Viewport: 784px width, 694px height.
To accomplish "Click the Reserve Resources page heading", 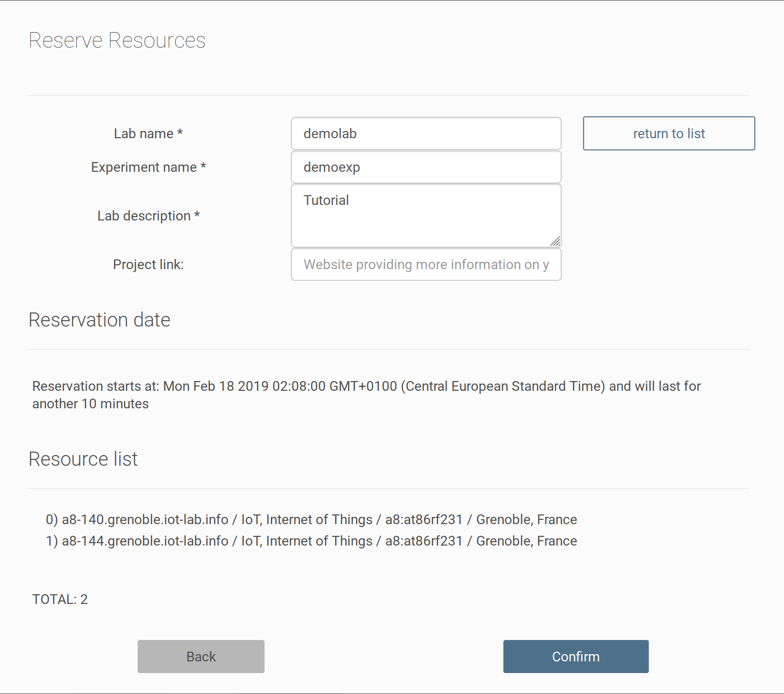I will [117, 40].
